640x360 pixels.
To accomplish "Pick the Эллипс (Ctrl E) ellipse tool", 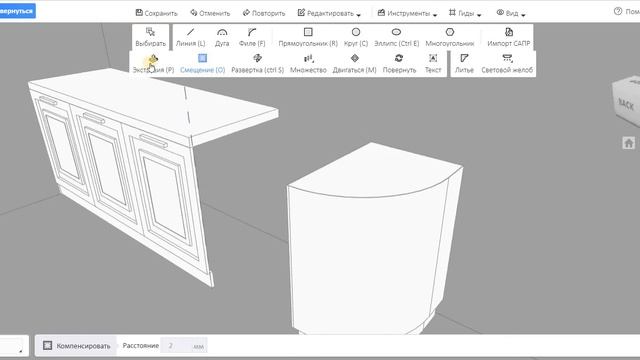I will pyautogui.click(x=396, y=37).
